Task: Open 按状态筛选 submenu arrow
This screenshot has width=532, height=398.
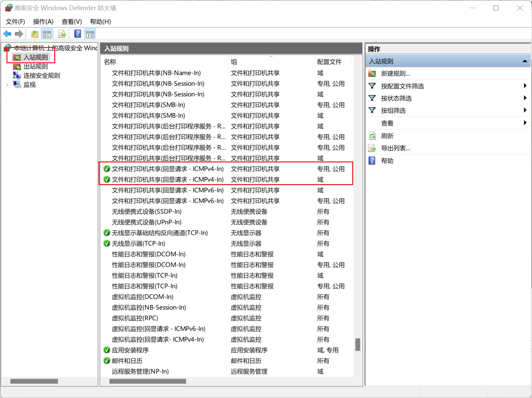Action: pos(525,98)
